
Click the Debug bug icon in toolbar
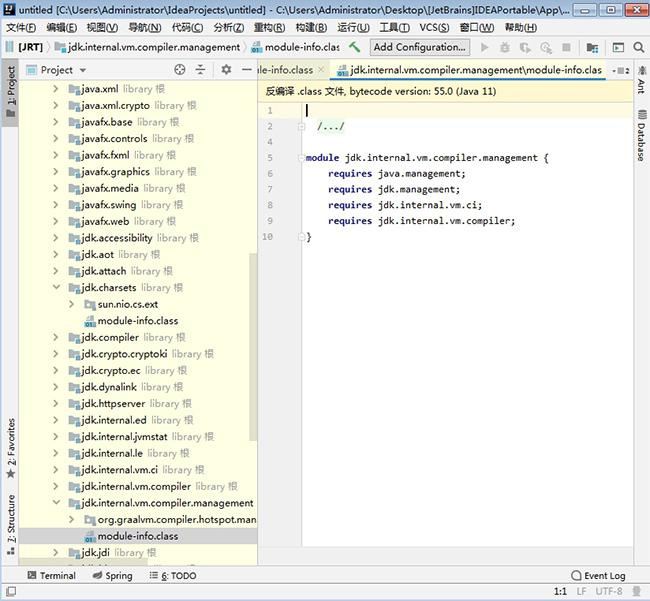click(504, 47)
